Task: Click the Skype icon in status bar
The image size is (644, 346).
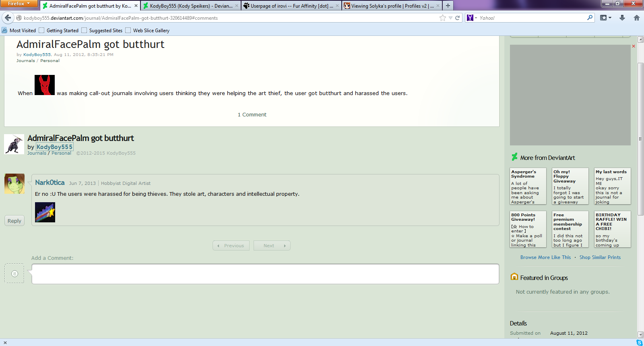Action: point(639,342)
